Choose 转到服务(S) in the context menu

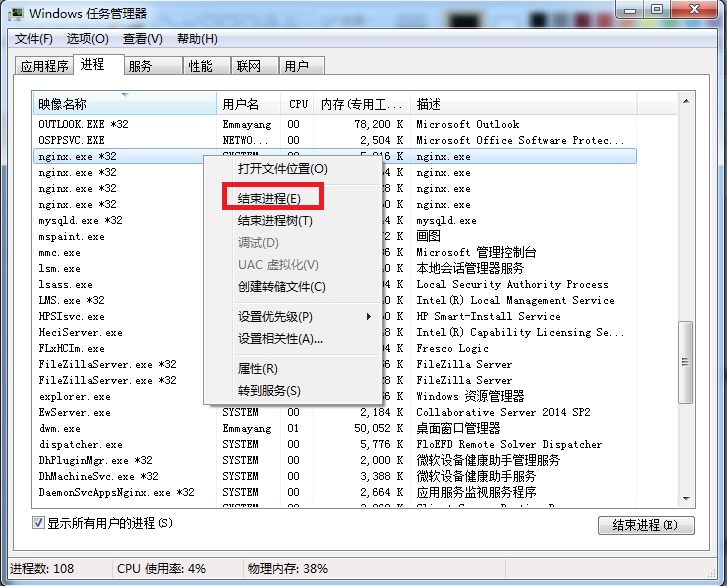pos(268,391)
